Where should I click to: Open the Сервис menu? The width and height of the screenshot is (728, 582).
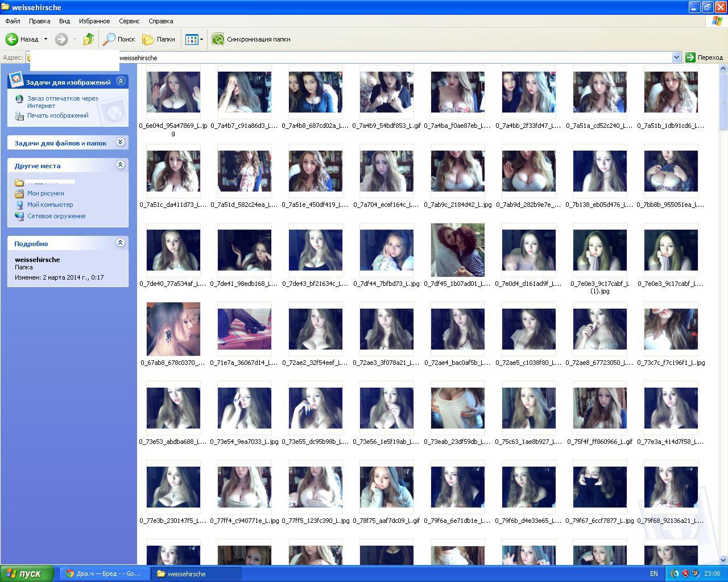[129, 21]
